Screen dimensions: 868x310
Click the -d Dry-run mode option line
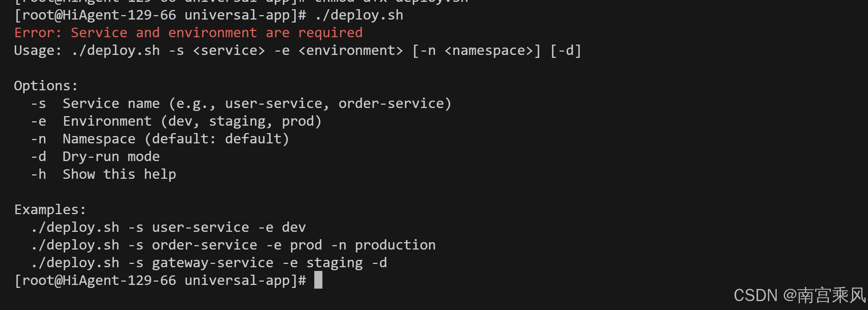[95, 157]
